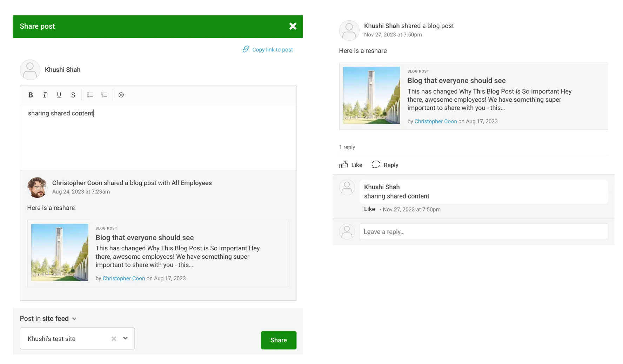The height and width of the screenshot is (364, 623).
Task: Like the reshared blog post
Action: [351, 165]
